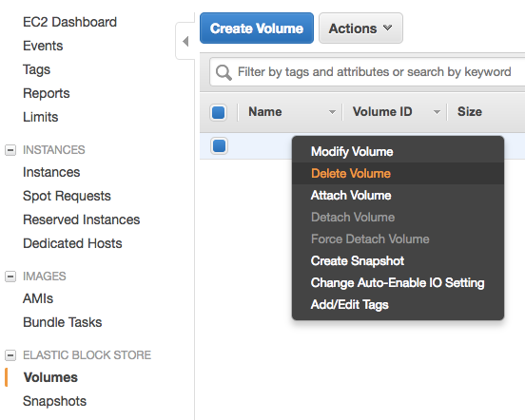Collapse the ELASTIC BLOCK STORE section
This screenshot has height=420, width=525.
click(10, 355)
